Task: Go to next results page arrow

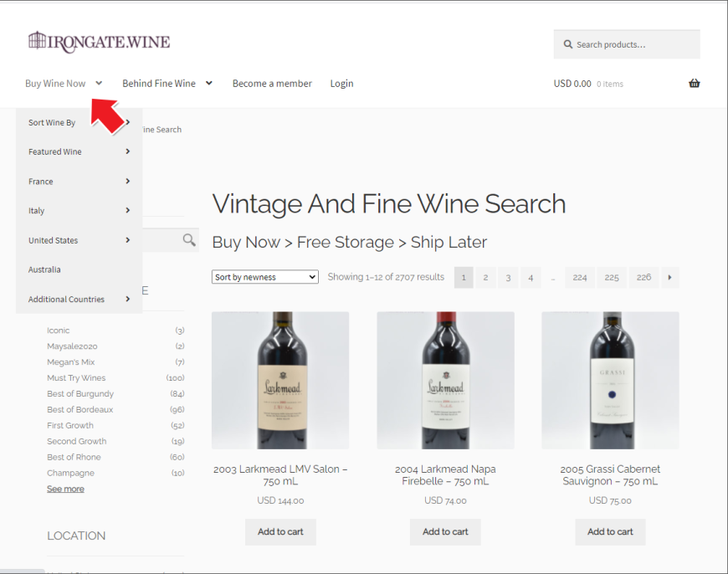Action: click(669, 277)
